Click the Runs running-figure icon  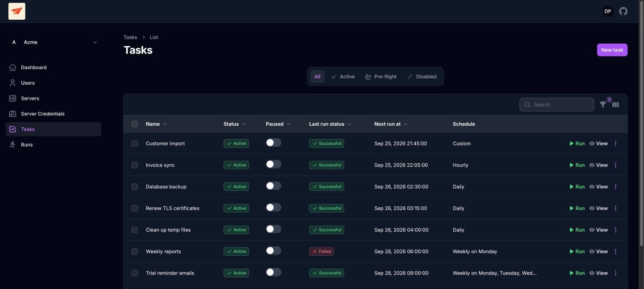click(x=13, y=145)
